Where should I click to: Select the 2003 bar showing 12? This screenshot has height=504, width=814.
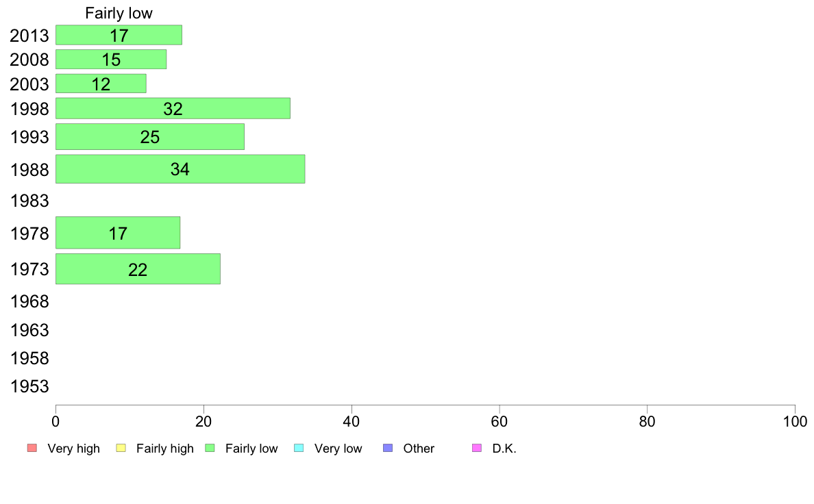tap(101, 84)
